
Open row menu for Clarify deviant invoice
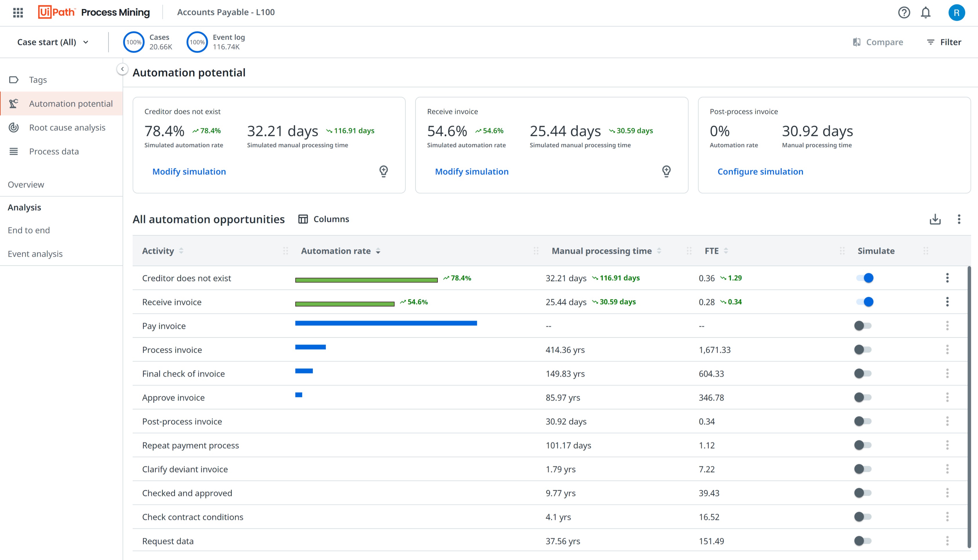[x=947, y=469]
